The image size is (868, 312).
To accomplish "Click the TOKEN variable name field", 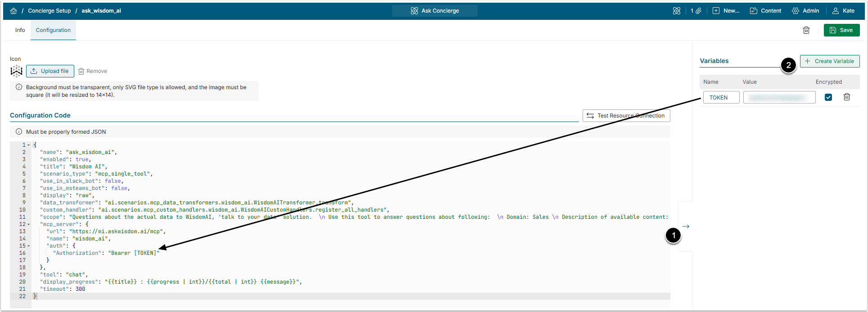I will coord(721,97).
